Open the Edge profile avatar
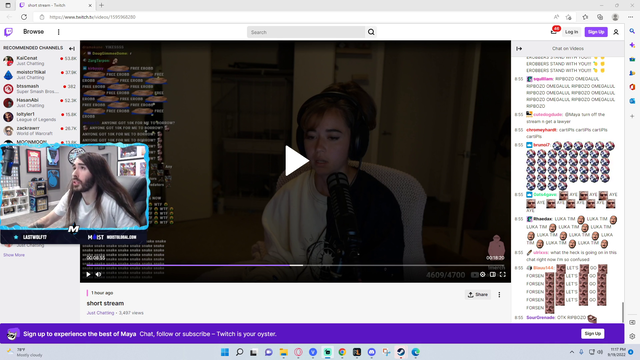The width and height of the screenshot is (640, 360). click(615, 17)
